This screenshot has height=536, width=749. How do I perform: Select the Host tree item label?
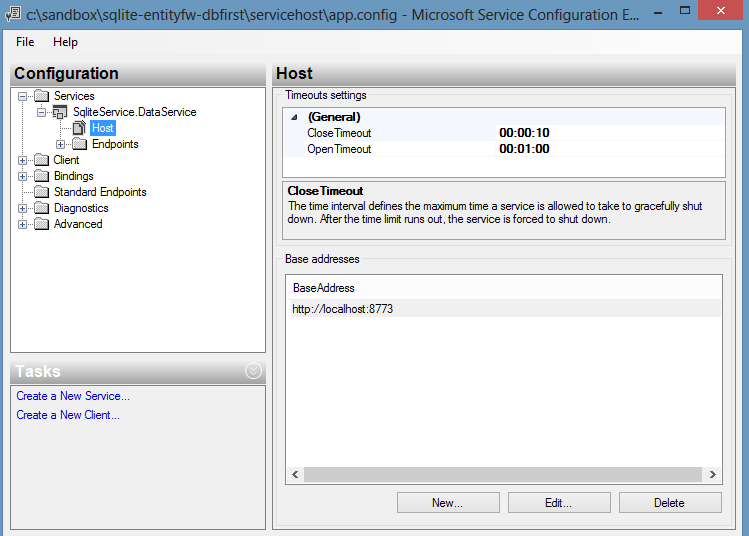pos(103,128)
